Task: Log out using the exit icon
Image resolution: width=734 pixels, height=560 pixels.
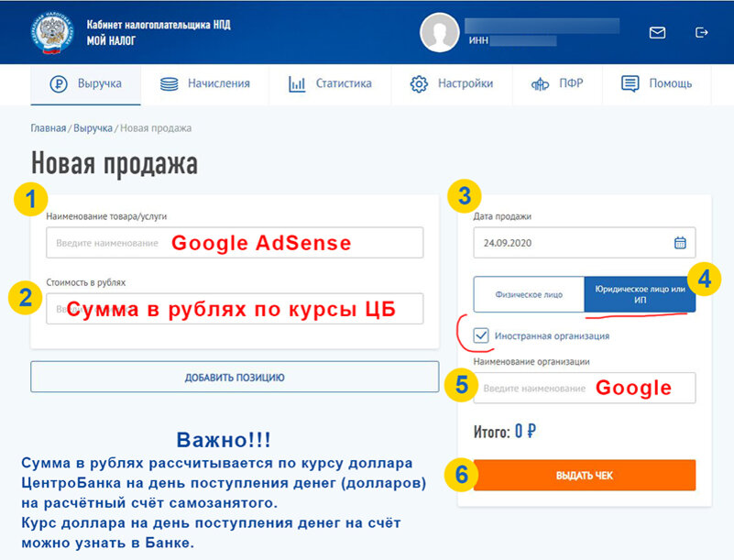Action: (x=701, y=32)
